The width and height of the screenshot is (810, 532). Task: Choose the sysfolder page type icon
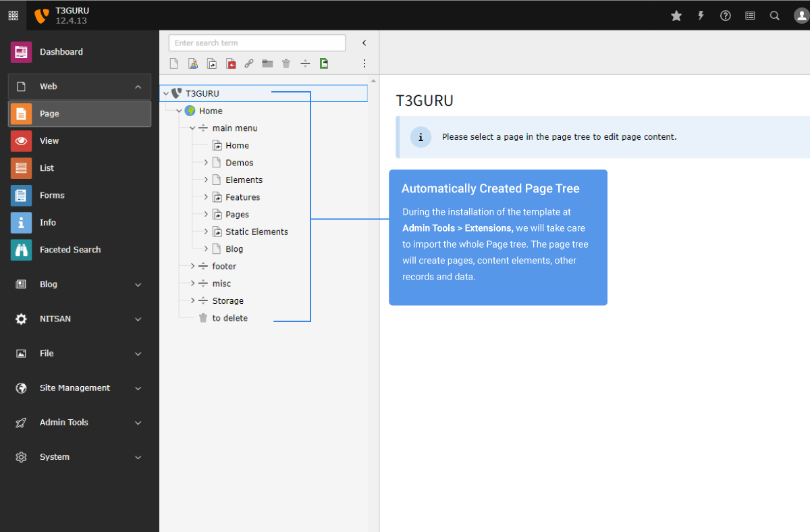coord(267,63)
